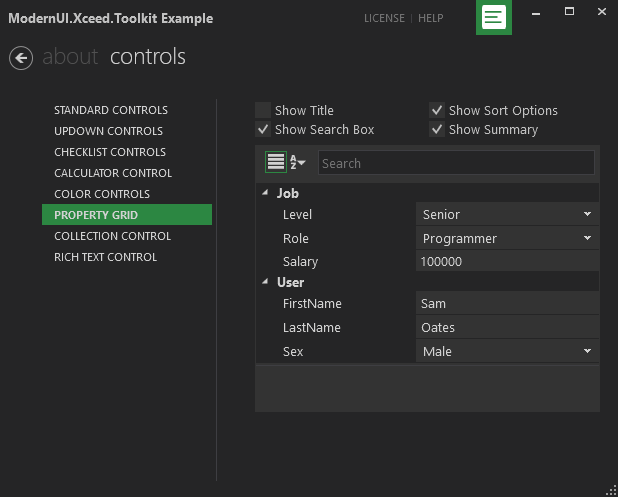Click the green document logo icon
Screen dimensions: 618x497
[x=493, y=18]
